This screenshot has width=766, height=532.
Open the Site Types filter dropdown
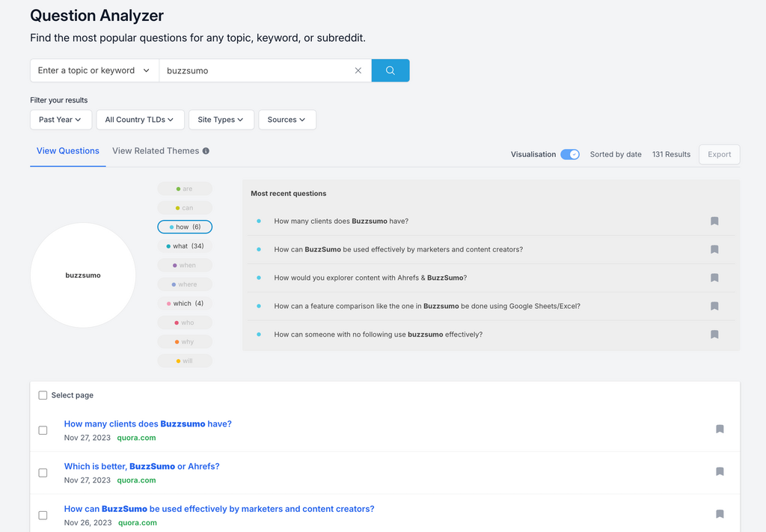[x=220, y=120]
